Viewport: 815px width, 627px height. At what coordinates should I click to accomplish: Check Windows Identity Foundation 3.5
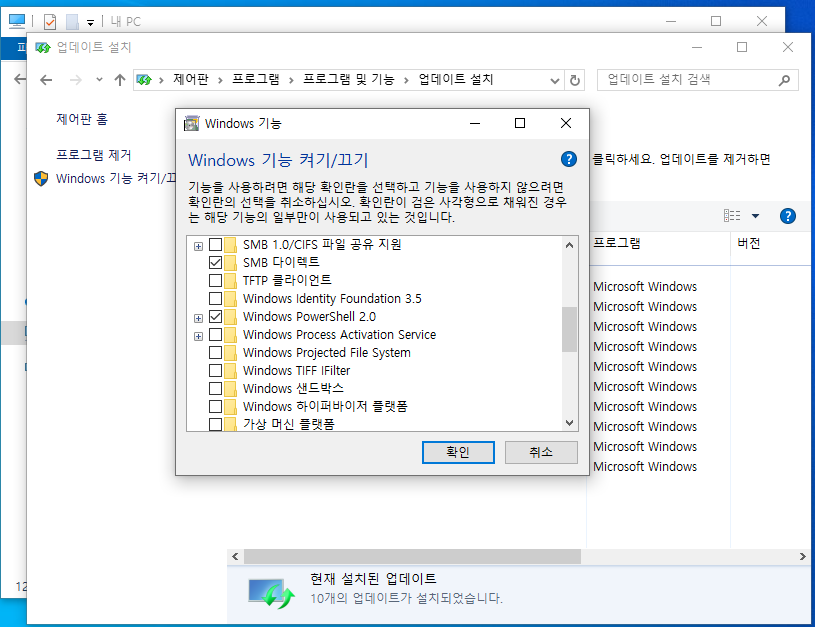coord(215,298)
